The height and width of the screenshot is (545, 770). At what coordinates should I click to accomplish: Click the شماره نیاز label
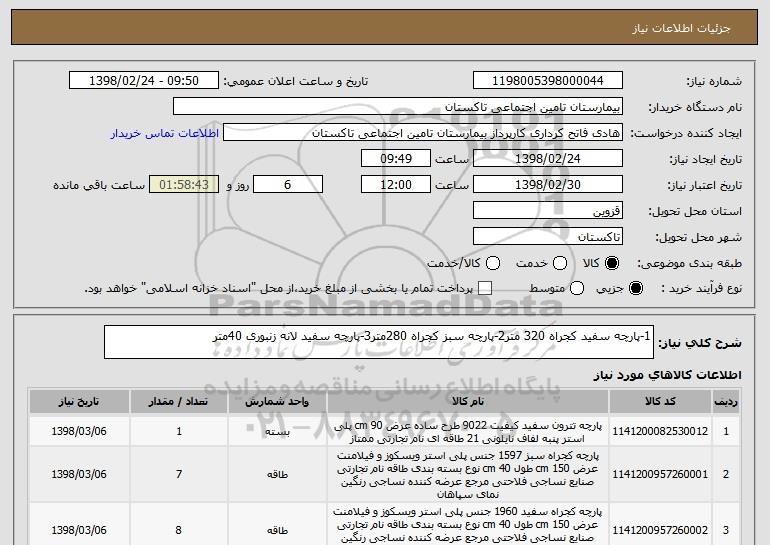tap(714, 81)
